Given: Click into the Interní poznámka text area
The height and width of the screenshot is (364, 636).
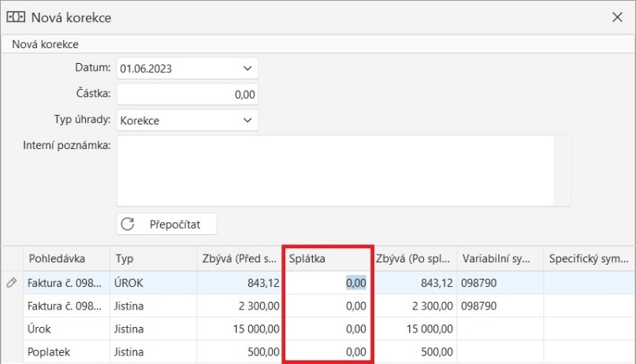Looking at the screenshot, I should (343, 170).
